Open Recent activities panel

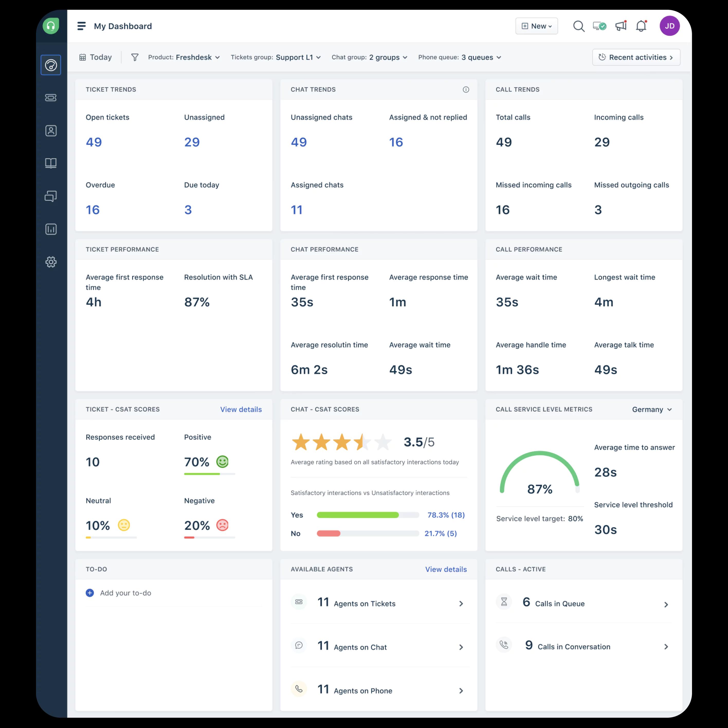[636, 57]
